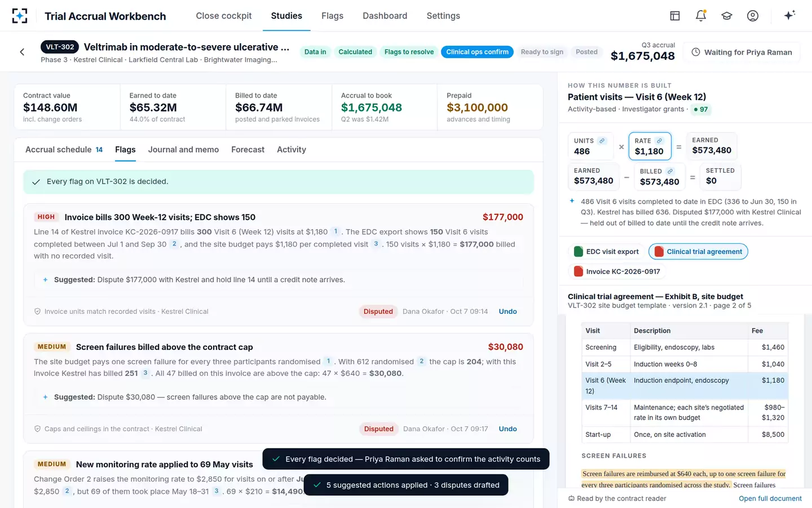The height and width of the screenshot is (508, 812).
Task: Click the Prepaid $3,100,000 card
Action: point(490,107)
